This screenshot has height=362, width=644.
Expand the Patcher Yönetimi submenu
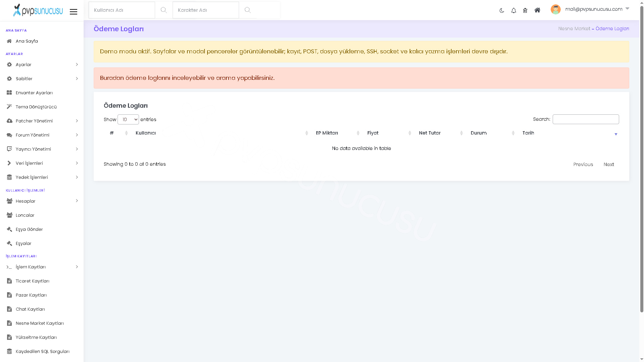tap(42, 121)
